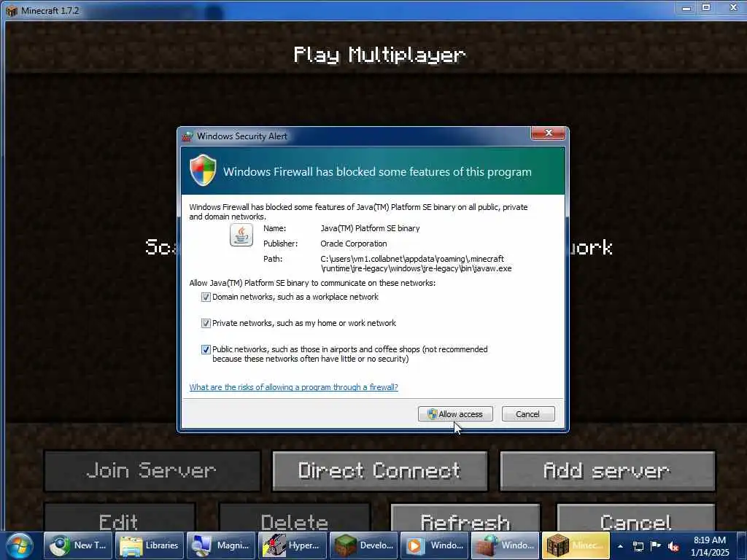Click Add server in Minecraft
Screen dimensions: 747x560
pyautogui.click(x=607, y=471)
